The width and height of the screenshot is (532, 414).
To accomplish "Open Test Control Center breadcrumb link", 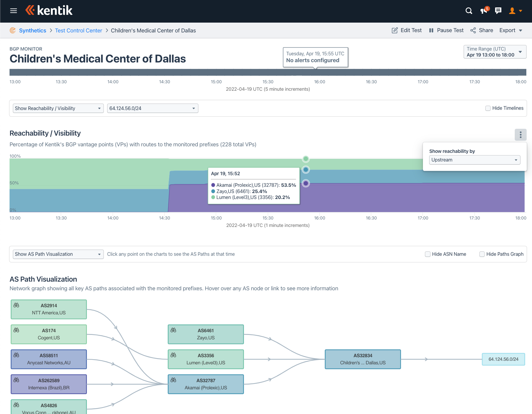I will [x=79, y=30].
